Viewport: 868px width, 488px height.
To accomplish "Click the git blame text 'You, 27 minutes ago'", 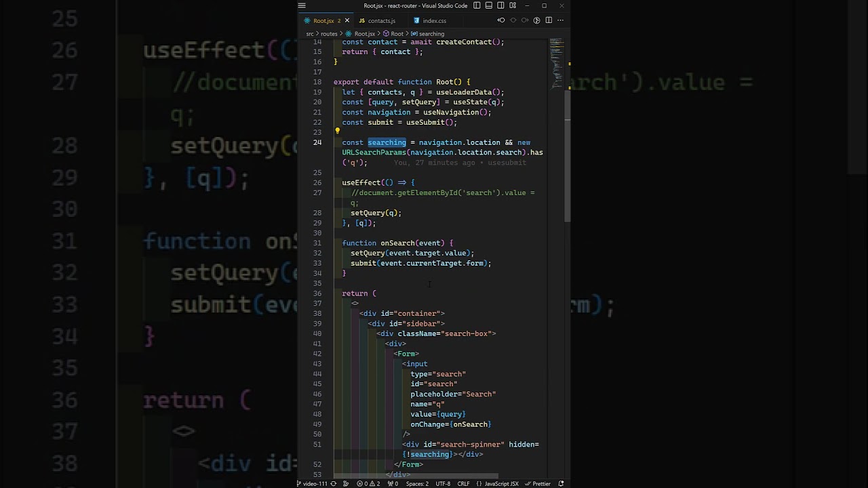I will [x=434, y=163].
